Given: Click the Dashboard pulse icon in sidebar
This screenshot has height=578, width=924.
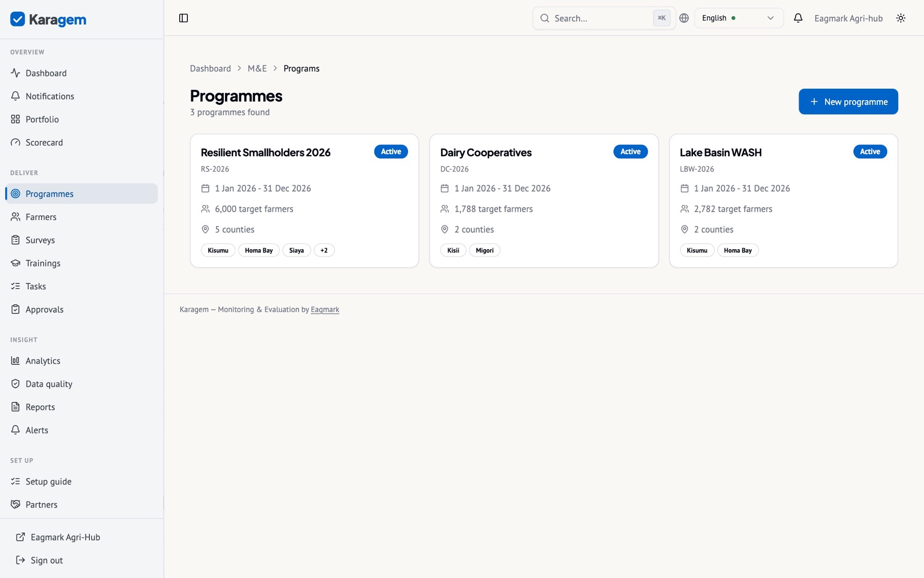Looking at the screenshot, I should pyautogui.click(x=15, y=73).
